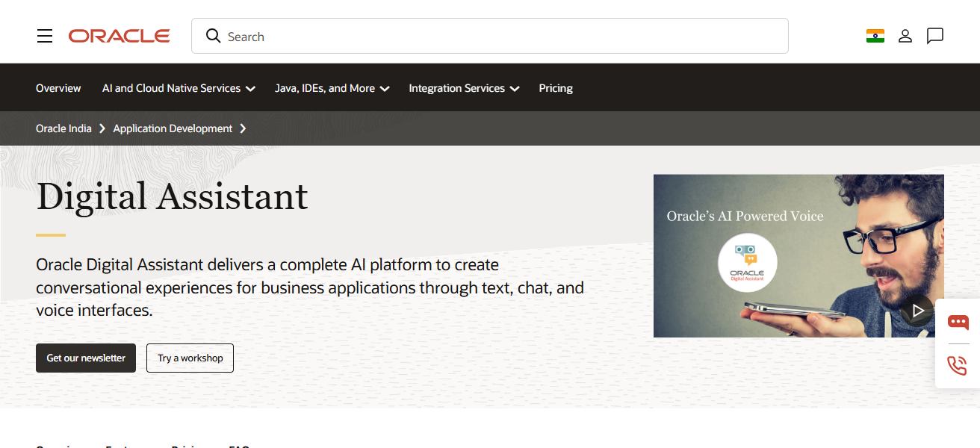
Task: Open the India flag country selector
Action: click(875, 36)
